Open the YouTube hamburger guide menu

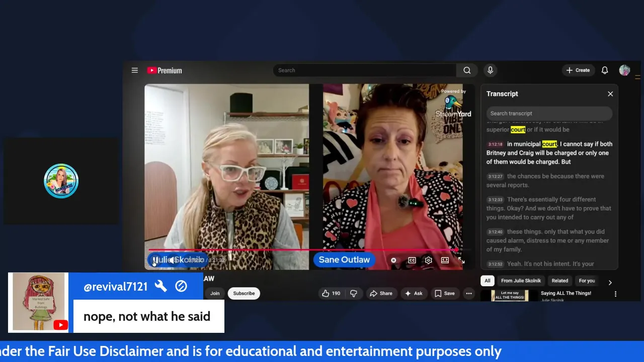pyautogui.click(x=134, y=70)
